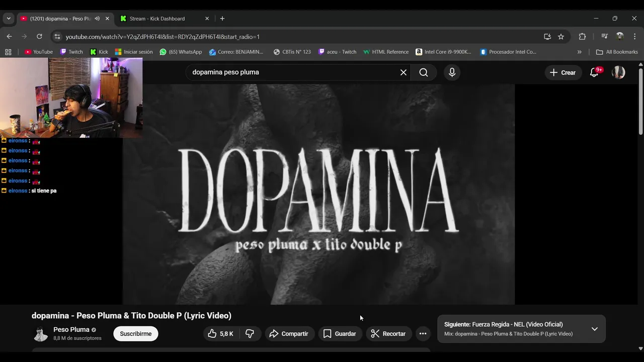Click the page vertical scrollbar
The width and height of the screenshot is (644, 362).
(x=640, y=101)
